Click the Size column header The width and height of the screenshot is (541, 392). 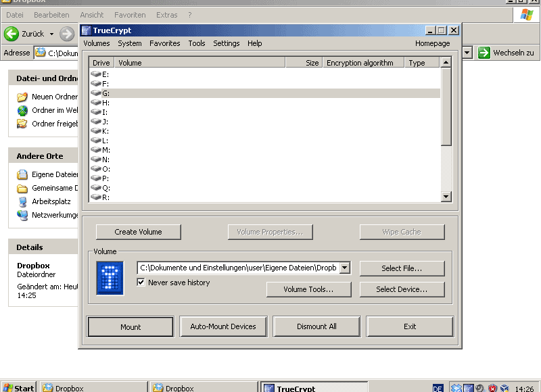pos(304,63)
